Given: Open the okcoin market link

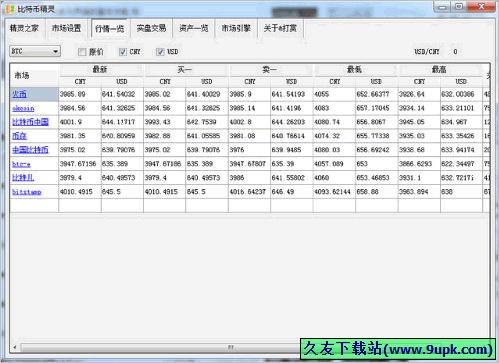Looking at the screenshot, I should [23, 108].
